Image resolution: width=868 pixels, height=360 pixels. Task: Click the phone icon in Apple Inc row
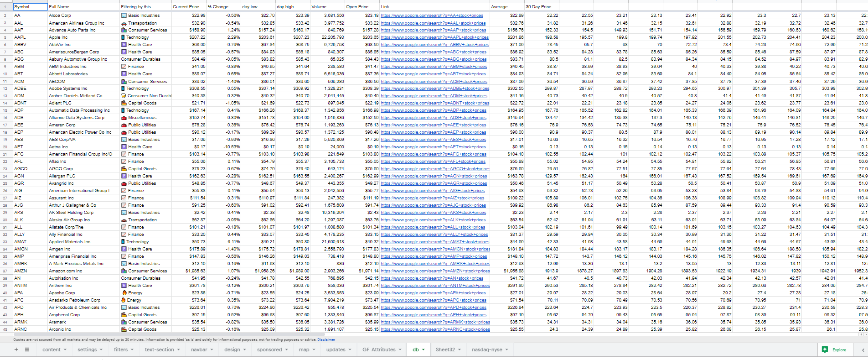coord(124,37)
